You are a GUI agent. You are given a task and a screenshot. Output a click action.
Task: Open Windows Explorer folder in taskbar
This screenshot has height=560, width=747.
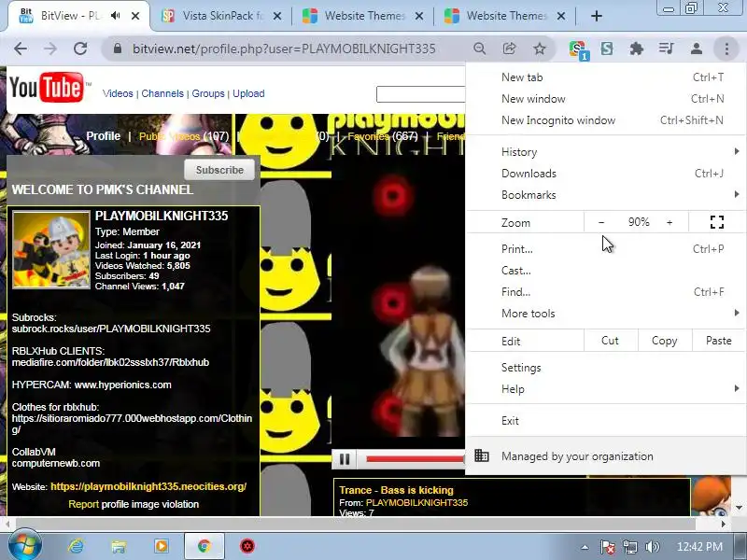coord(119,546)
